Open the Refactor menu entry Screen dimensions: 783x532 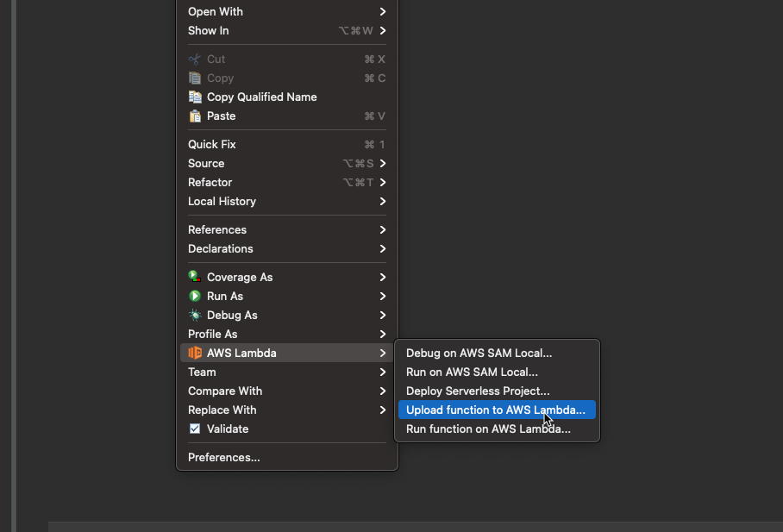pos(287,182)
